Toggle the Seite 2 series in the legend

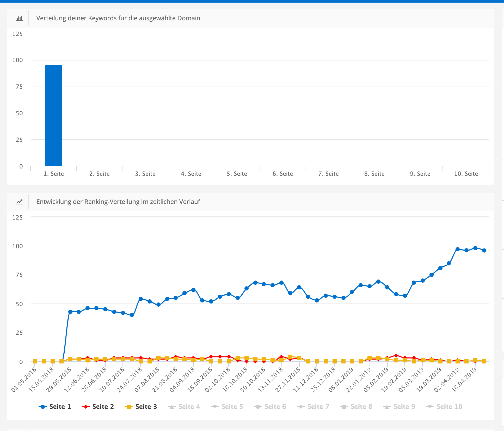98,406
